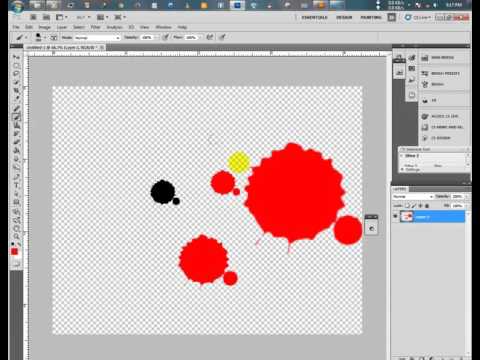The width and height of the screenshot is (480, 360).
Task: Select the Layer 1 thumbnail
Action: (407, 217)
